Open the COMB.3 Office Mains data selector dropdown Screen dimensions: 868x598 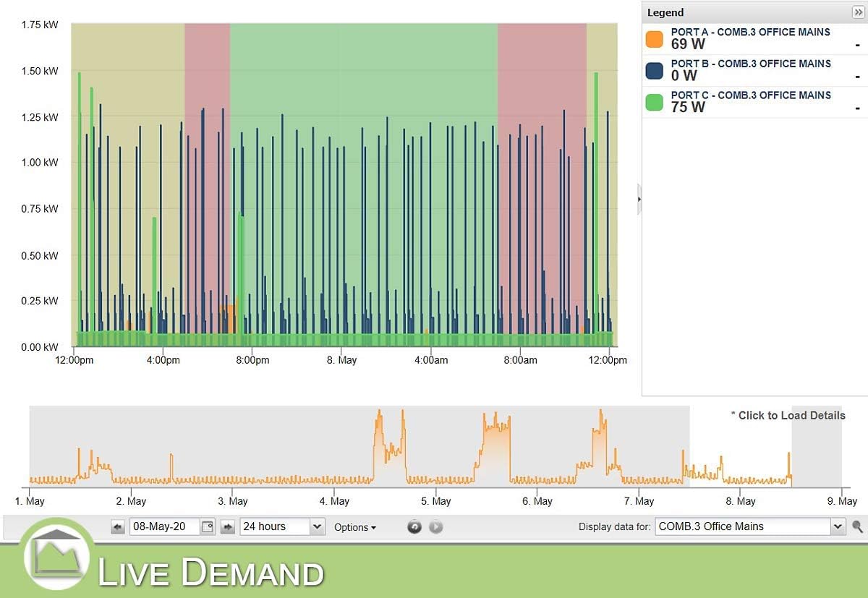(x=838, y=526)
